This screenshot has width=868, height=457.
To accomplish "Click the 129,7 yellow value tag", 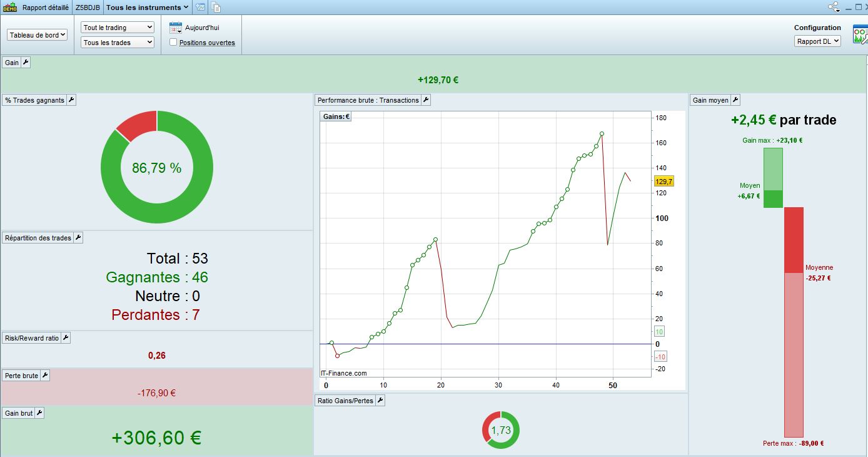I will pyautogui.click(x=664, y=182).
